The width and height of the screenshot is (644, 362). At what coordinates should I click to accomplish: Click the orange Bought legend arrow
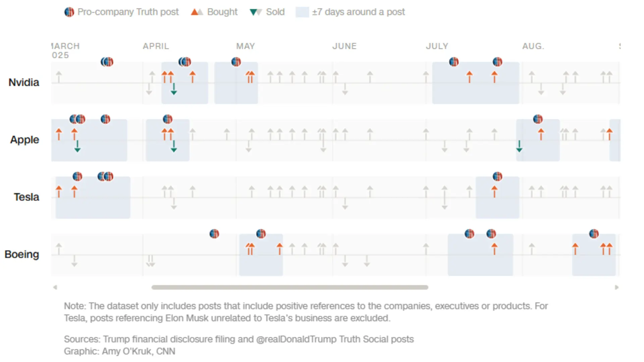(x=194, y=12)
